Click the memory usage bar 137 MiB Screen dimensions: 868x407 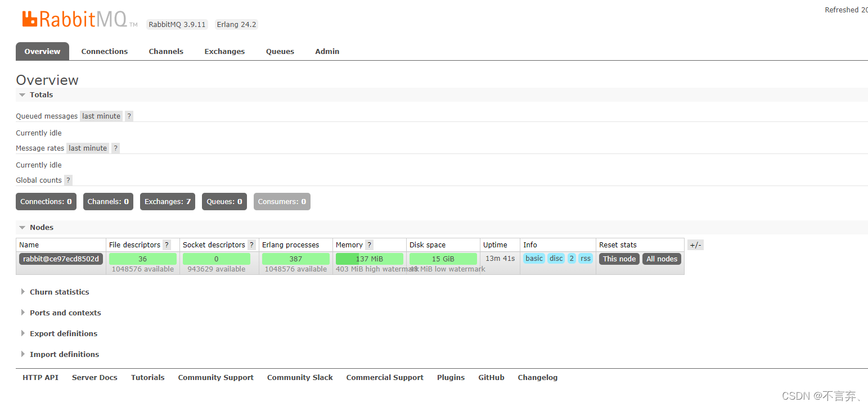(370, 259)
